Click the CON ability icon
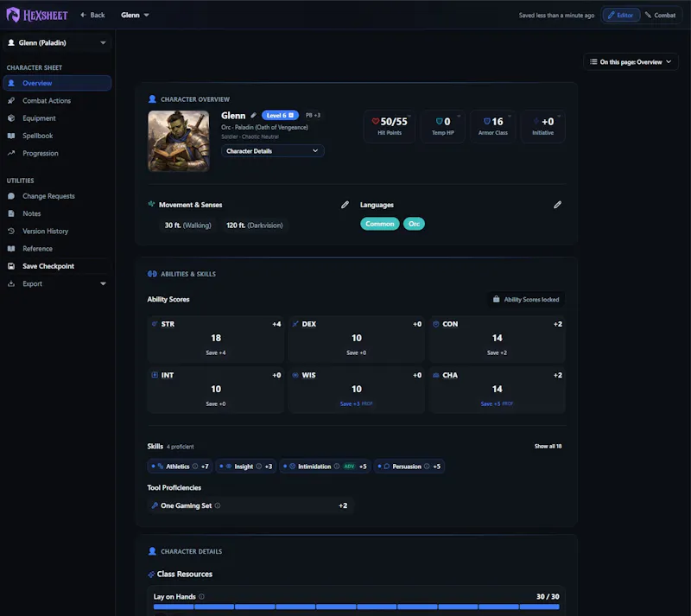 436,324
